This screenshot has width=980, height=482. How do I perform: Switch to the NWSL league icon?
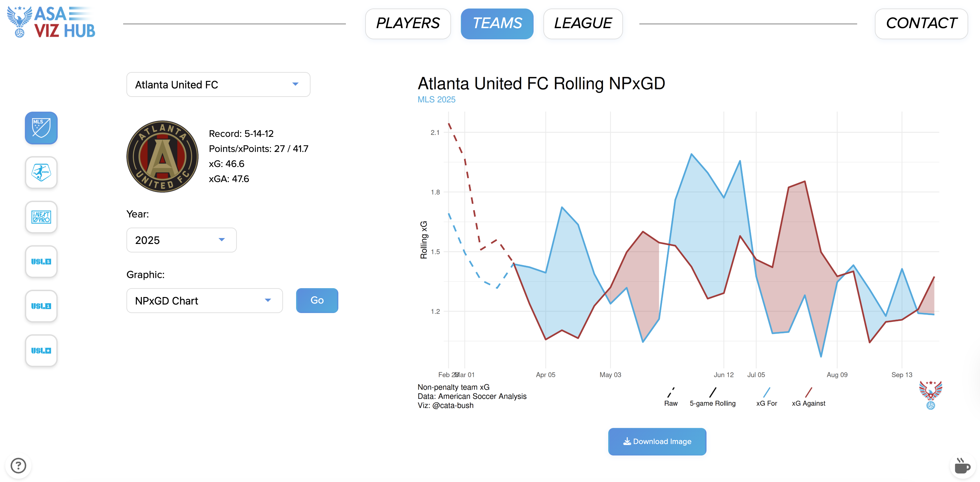tap(41, 172)
